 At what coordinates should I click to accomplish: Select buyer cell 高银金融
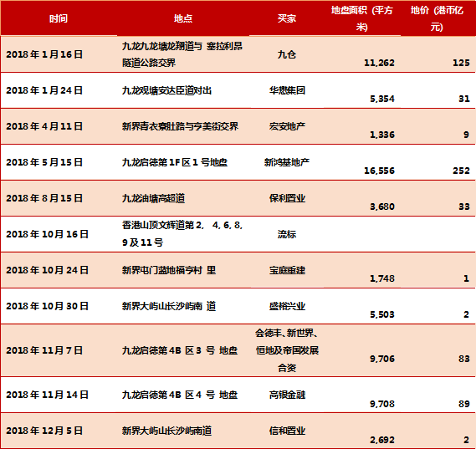(287, 395)
